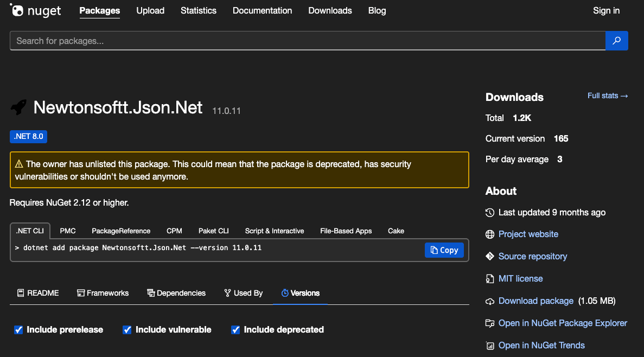Switch to the Dependencies tab
Screen dimensions: 644x357
(x=176, y=293)
